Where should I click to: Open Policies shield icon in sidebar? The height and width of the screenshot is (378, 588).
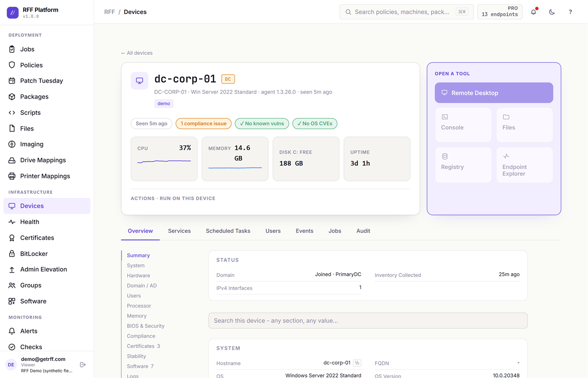[x=12, y=65]
